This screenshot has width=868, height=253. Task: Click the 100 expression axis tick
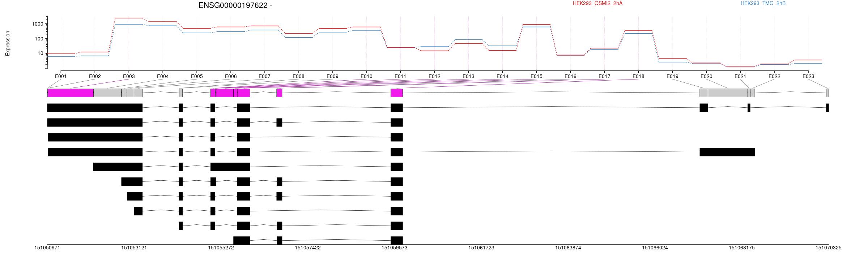coord(39,39)
